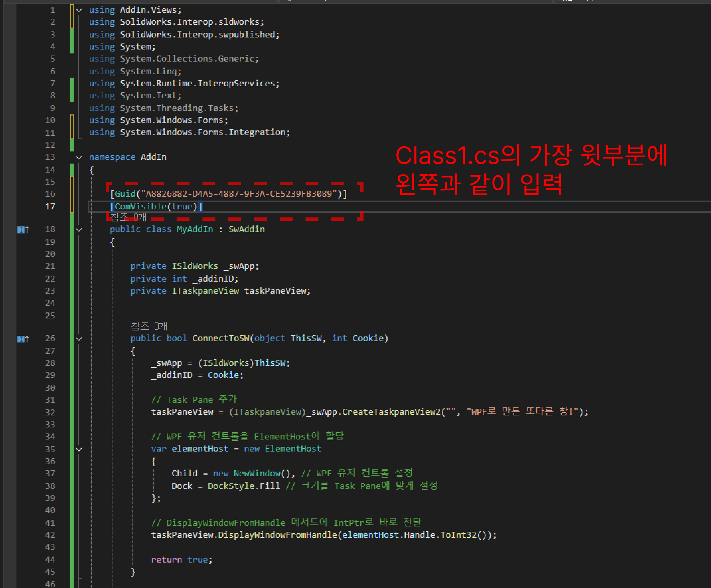
Task: Click DockStyle.Fill value on line 38
Action: tap(244, 486)
